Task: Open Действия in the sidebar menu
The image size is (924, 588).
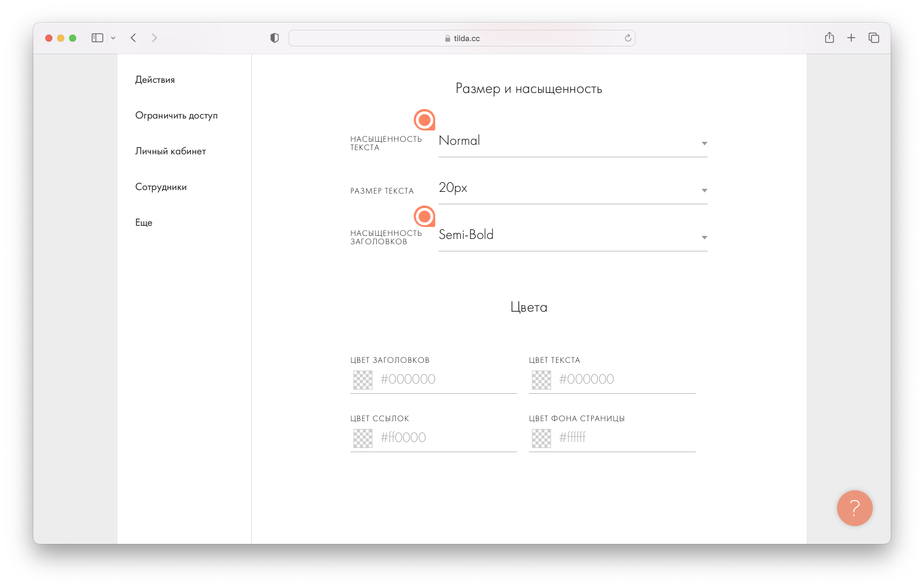Action: (x=155, y=80)
